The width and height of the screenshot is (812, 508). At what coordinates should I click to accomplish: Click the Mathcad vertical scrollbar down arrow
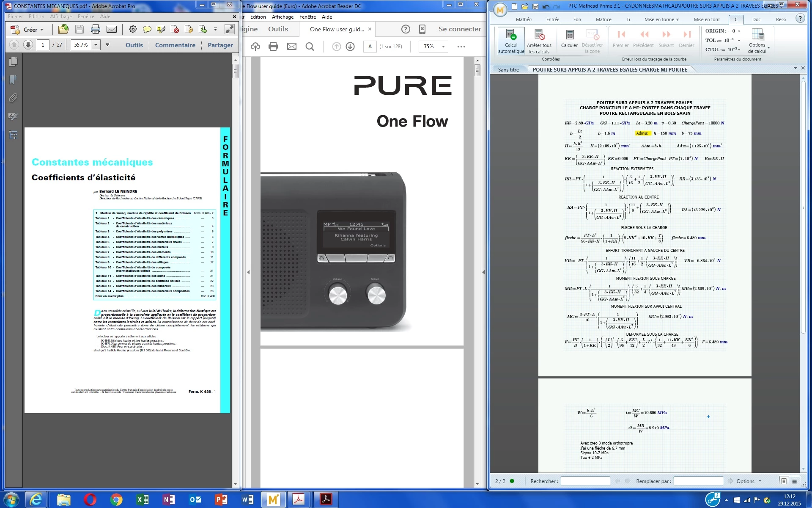(803, 469)
